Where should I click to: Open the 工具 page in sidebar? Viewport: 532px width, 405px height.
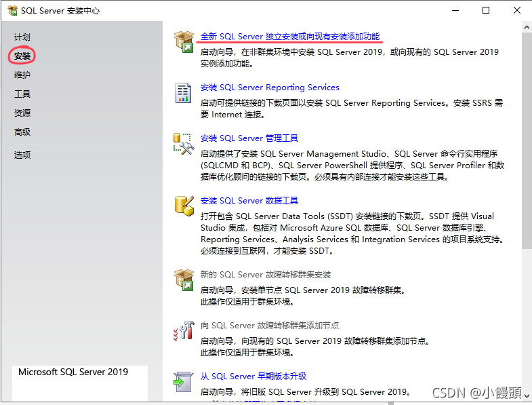pyautogui.click(x=22, y=94)
